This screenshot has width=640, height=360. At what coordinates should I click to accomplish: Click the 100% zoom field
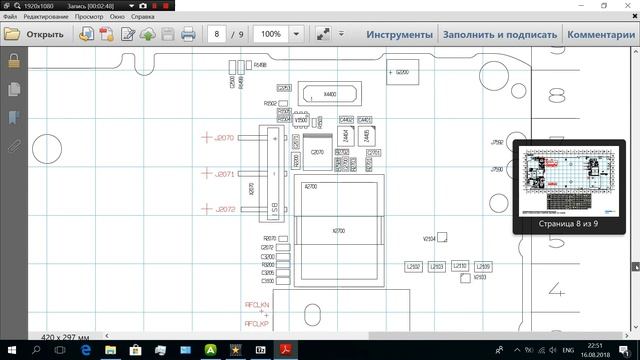271,34
